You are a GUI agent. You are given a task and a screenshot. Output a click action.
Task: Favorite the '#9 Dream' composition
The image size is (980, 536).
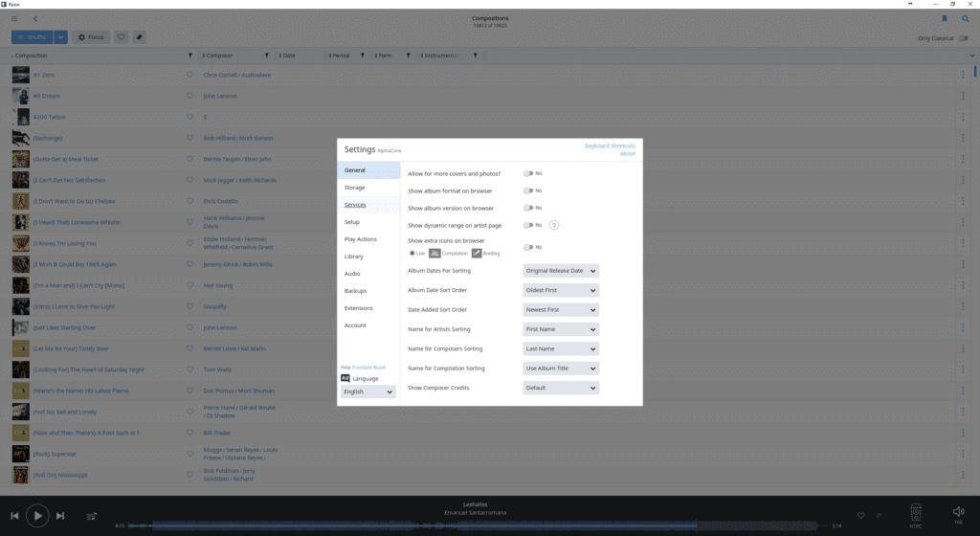coord(190,96)
